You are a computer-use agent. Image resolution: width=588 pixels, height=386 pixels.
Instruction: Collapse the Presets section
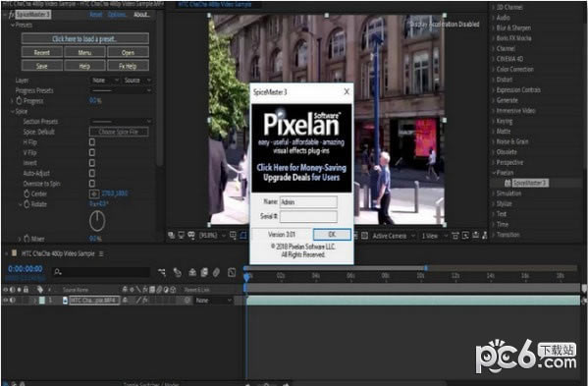point(13,26)
